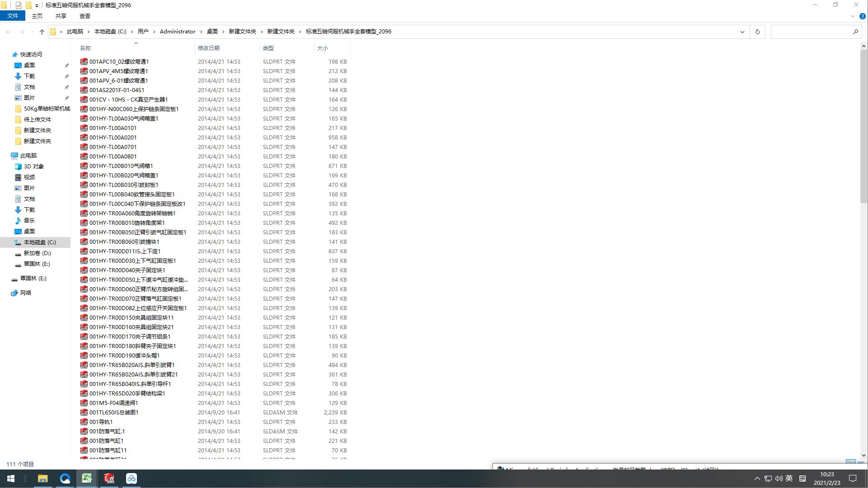Toggle input language 英 indicator
This screenshot has height=488, width=868.
point(789,479)
